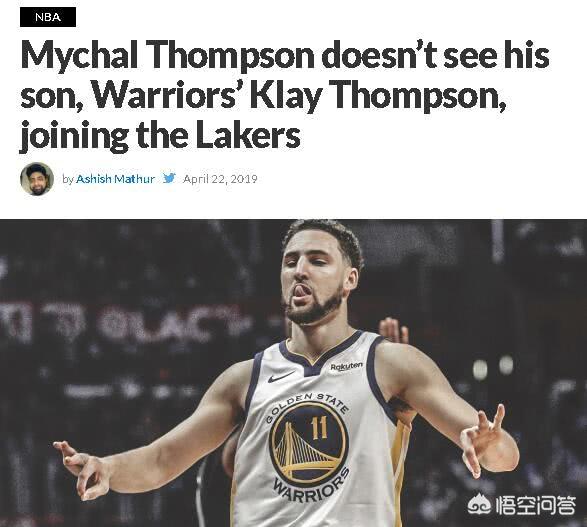Open headline line 'Mychal Thompson doesn't see his'

point(285,55)
